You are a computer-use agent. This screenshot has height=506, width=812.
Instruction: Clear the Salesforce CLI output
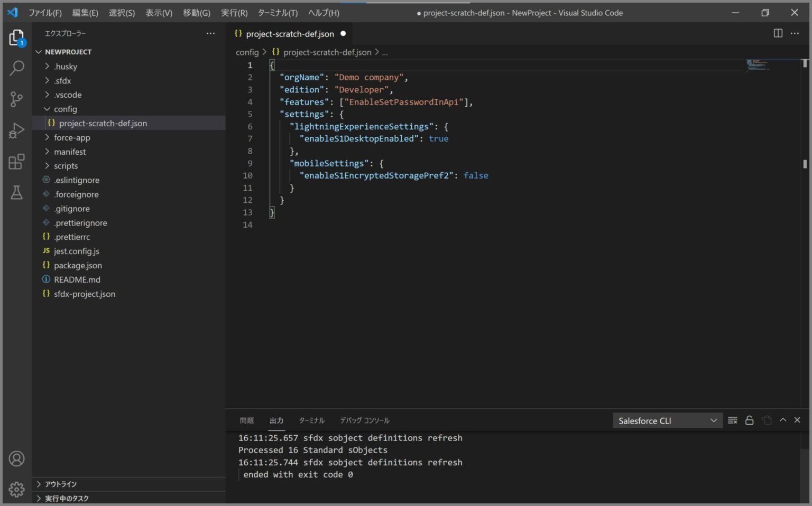click(732, 420)
